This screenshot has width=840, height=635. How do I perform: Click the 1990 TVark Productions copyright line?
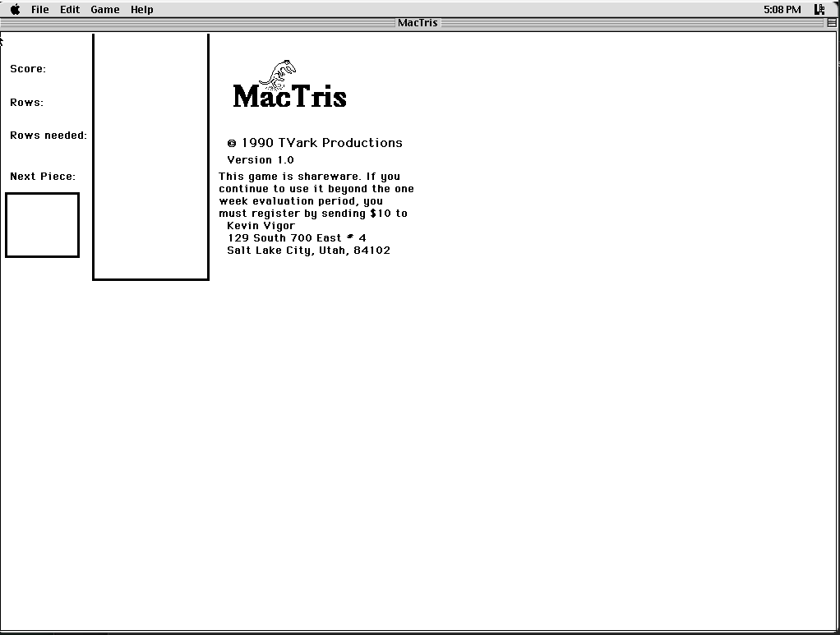tap(315, 143)
